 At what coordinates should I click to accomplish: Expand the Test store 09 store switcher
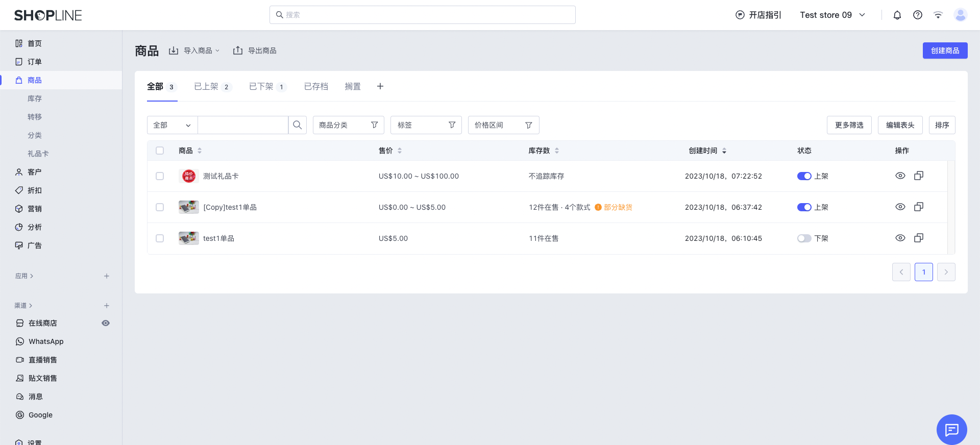[832, 15]
